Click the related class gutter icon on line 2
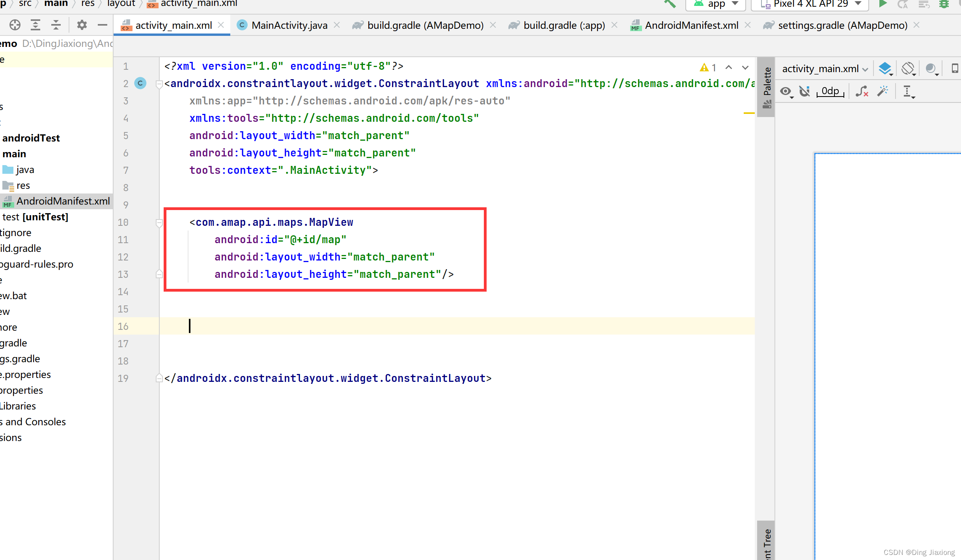 pyautogui.click(x=140, y=83)
